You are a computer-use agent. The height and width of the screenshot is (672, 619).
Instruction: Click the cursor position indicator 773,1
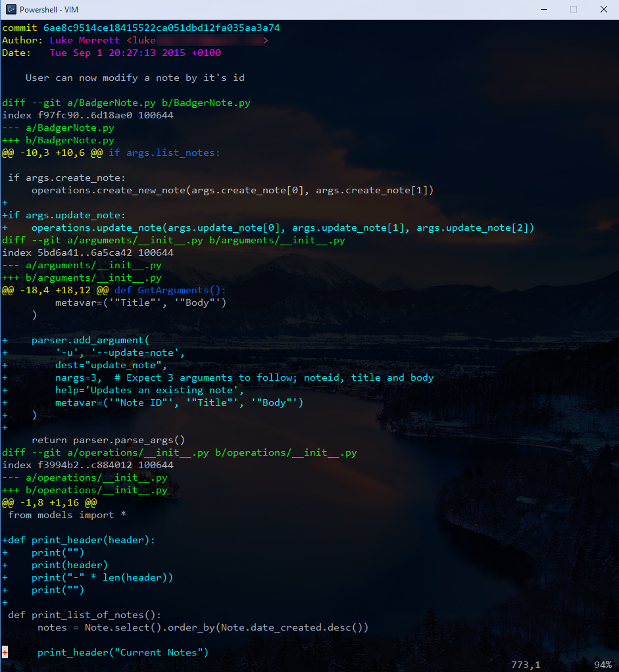click(525, 665)
